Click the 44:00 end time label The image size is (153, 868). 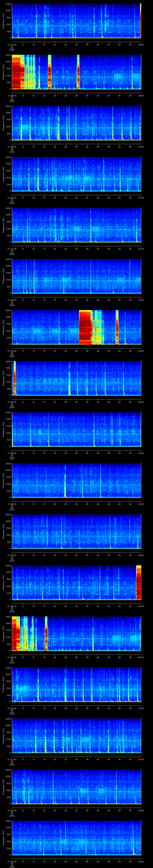[x=141, y=351]
